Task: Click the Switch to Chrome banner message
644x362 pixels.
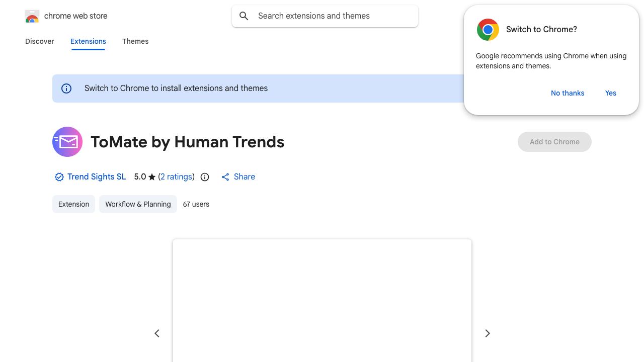Action: [176, 88]
